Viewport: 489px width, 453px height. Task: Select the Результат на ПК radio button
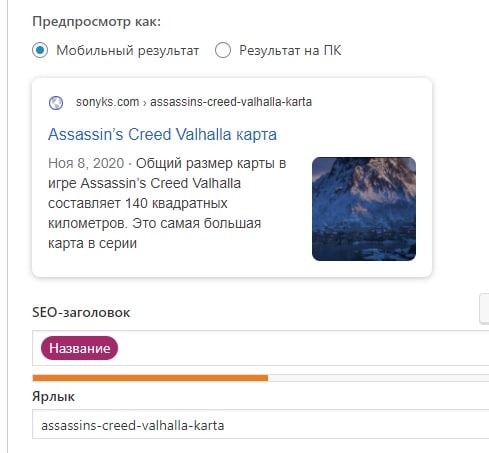223,50
